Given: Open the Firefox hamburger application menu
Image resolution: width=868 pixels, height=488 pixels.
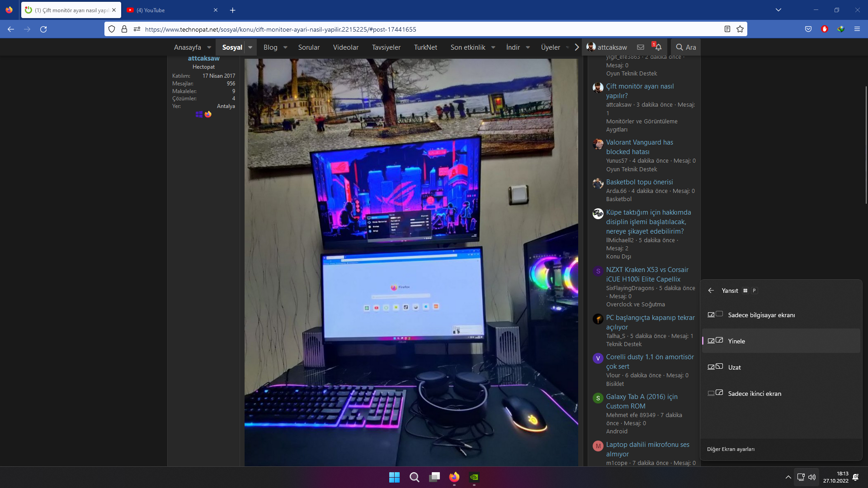Looking at the screenshot, I should (x=857, y=29).
